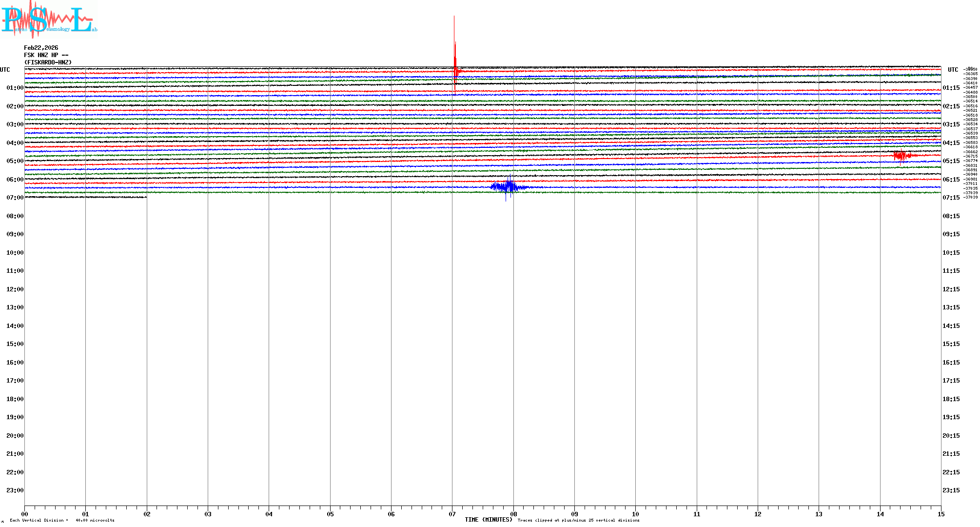Click the 16:15 label on right axis
980x527 pixels.
pyautogui.click(x=951, y=363)
